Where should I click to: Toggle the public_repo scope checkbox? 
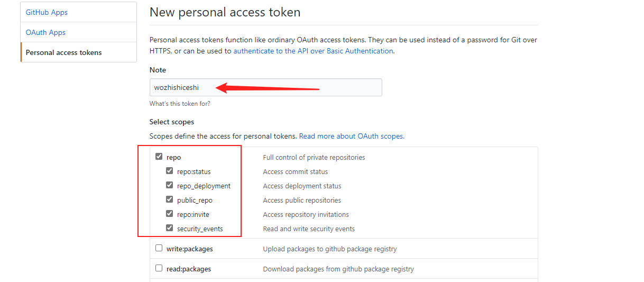coord(169,199)
